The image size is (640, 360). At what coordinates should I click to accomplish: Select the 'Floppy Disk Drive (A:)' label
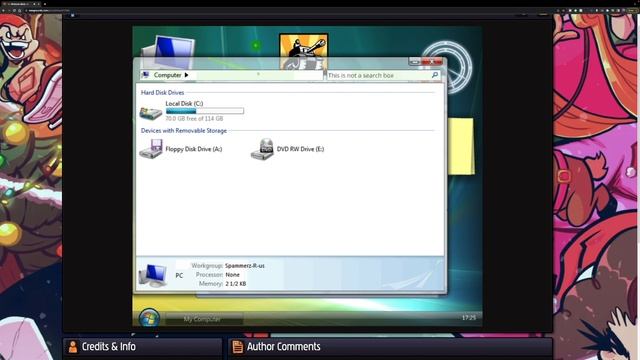[194, 149]
